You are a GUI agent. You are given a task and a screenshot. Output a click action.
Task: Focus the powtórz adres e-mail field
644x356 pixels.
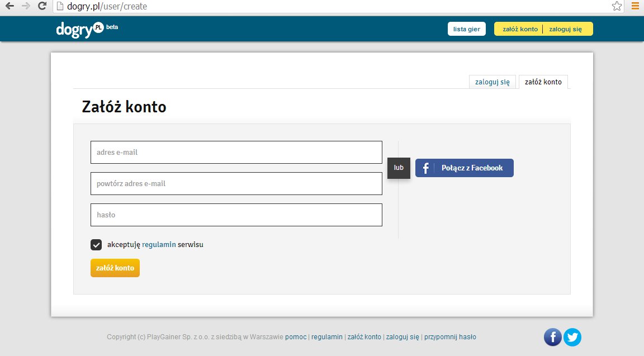[236, 183]
